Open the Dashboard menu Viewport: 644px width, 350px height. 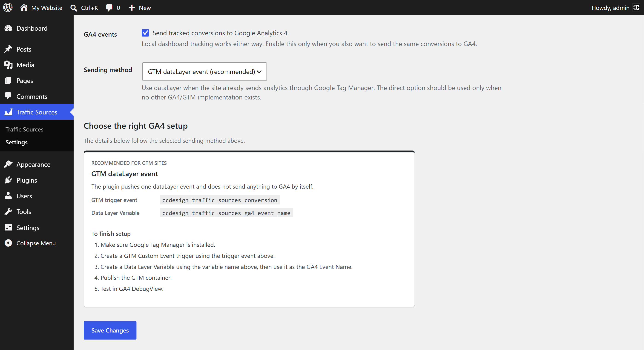point(37,28)
